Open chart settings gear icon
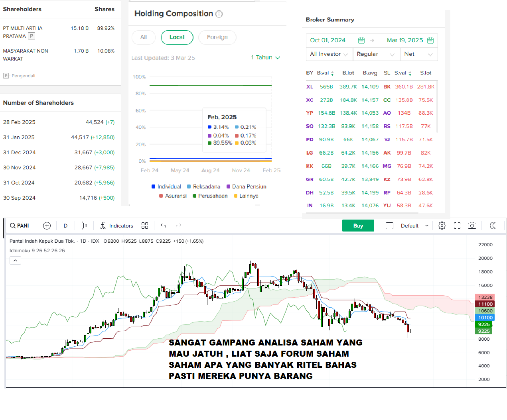Screen dimensions: 507x420 click(442, 226)
